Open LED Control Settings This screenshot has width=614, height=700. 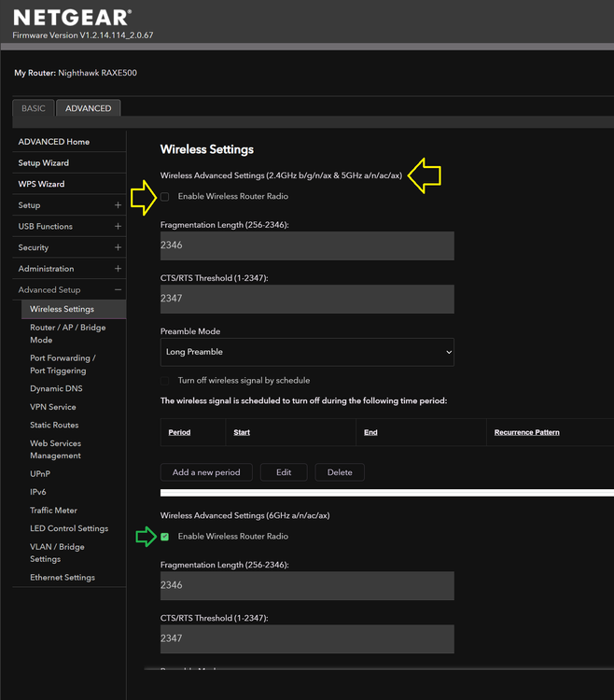click(x=69, y=528)
